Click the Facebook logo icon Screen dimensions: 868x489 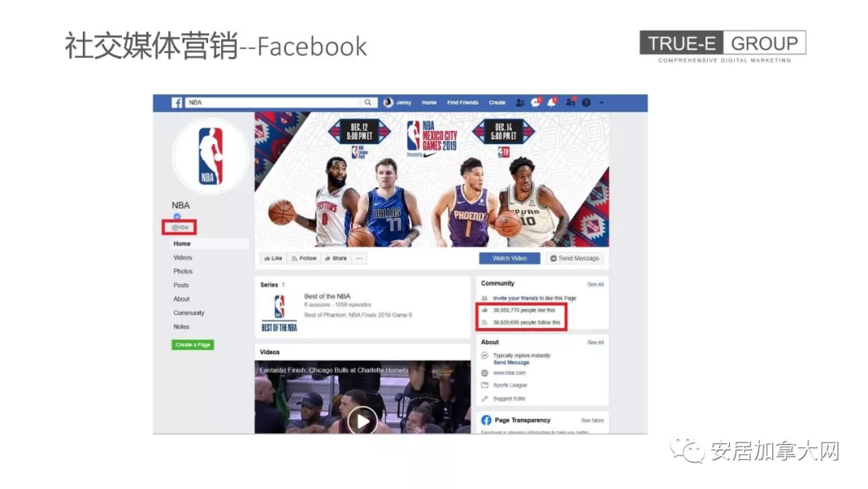coord(177,102)
